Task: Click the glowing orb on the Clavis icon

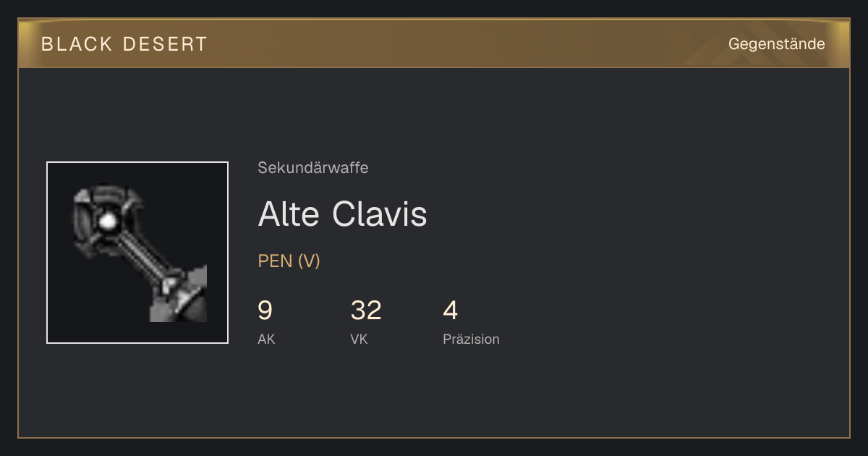Action: [x=109, y=220]
